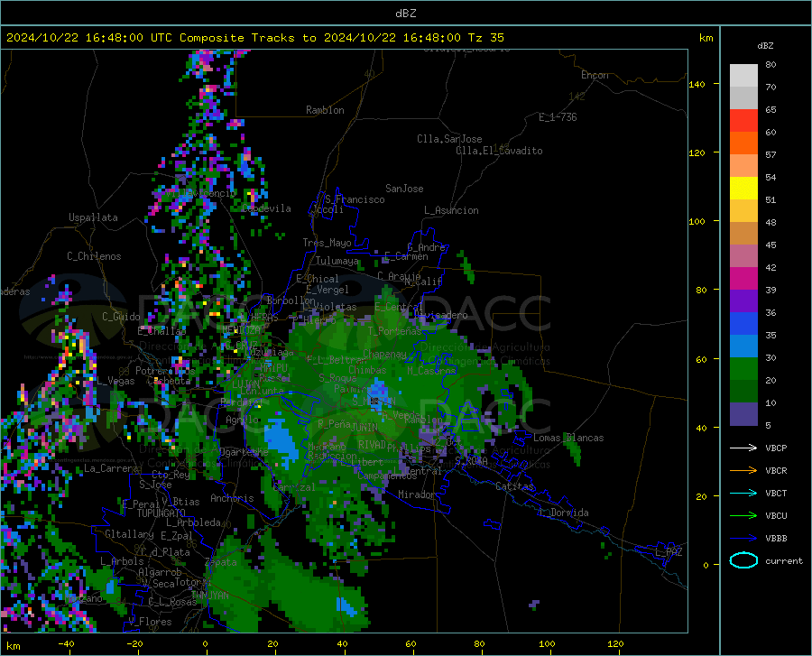The width and height of the screenshot is (812, 656).
Task: Click the E_1-736 place label
Action: [558, 117]
